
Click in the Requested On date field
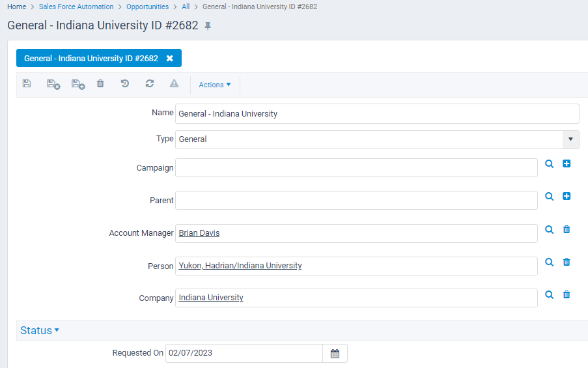(x=244, y=354)
